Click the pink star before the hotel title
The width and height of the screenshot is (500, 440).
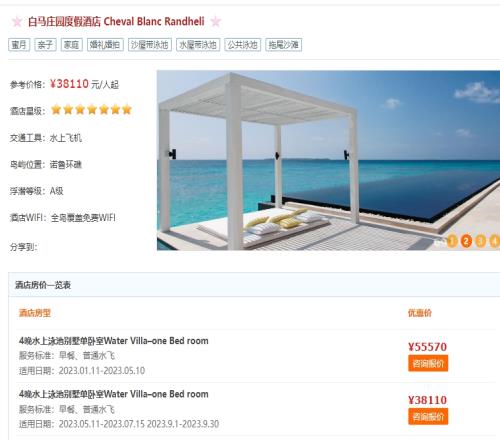pyautogui.click(x=17, y=22)
